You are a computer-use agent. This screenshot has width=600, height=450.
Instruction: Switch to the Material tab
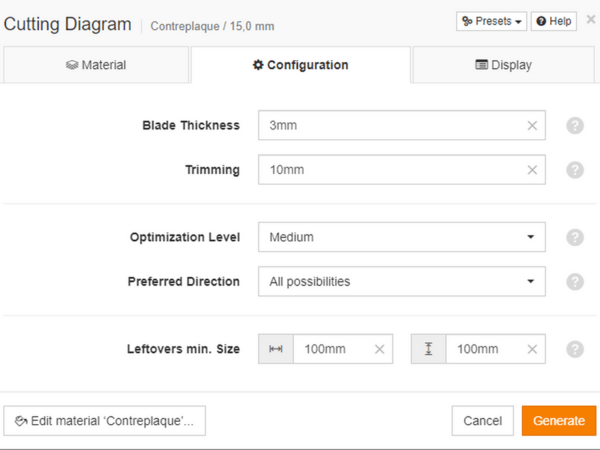96,65
